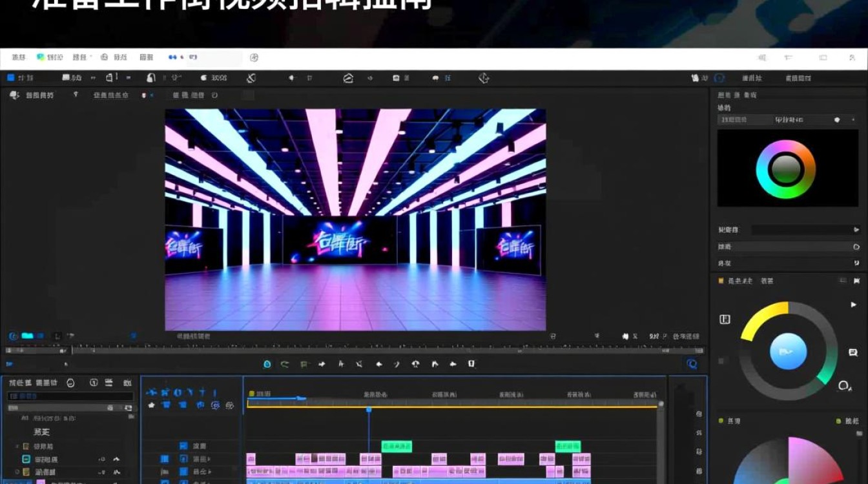Image resolution: width=868 pixels, height=484 pixels.
Task: Click the flag icon at the right panel's mid-header
Action: [x=856, y=281]
